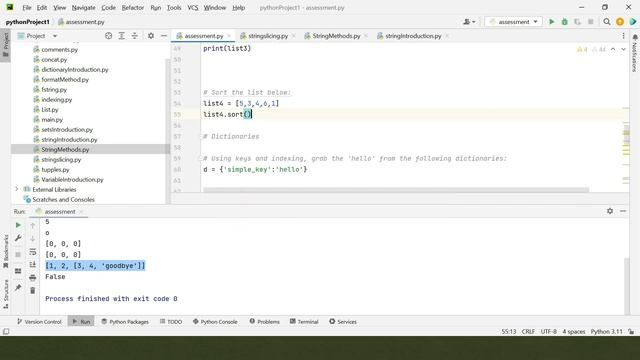The image size is (640, 360).
Task: Clear all console output with trash icon
Action: coord(33,290)
